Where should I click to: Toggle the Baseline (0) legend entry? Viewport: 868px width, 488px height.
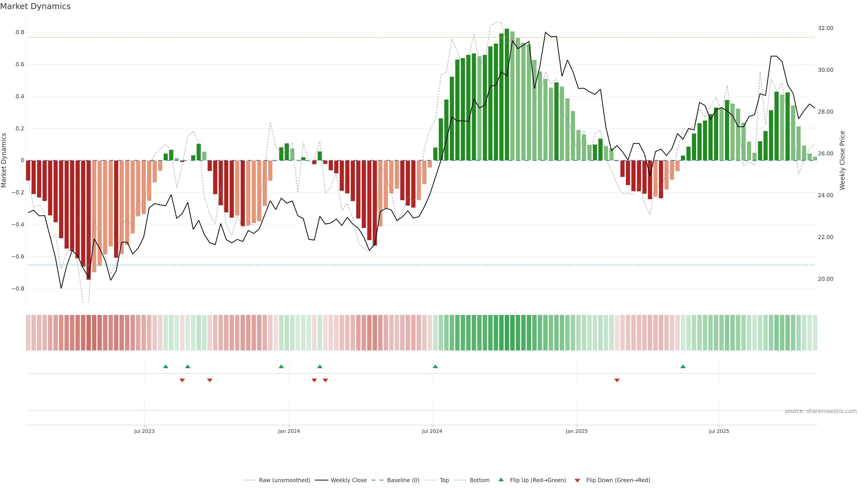[403, 480]
